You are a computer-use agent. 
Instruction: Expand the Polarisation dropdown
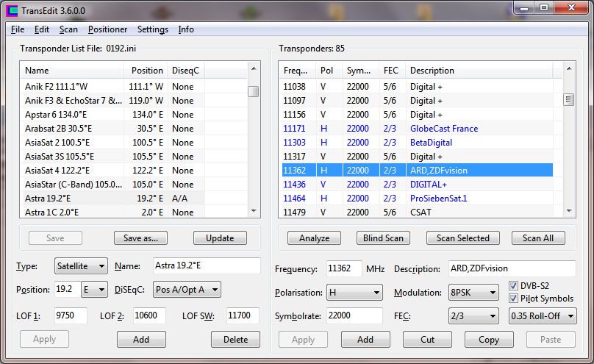[x=354, y=293]
